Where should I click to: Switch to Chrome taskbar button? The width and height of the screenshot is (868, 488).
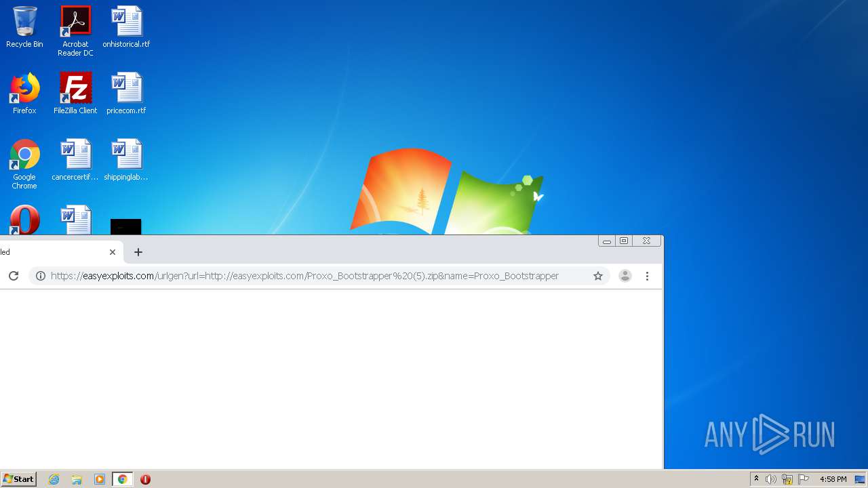coord(123,479)
